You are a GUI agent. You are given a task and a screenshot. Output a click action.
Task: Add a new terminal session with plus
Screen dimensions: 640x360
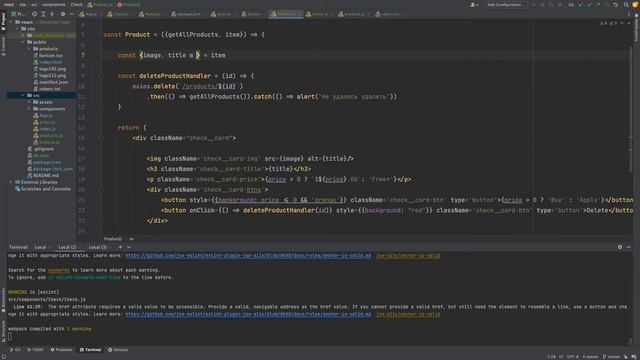point(120,247)
